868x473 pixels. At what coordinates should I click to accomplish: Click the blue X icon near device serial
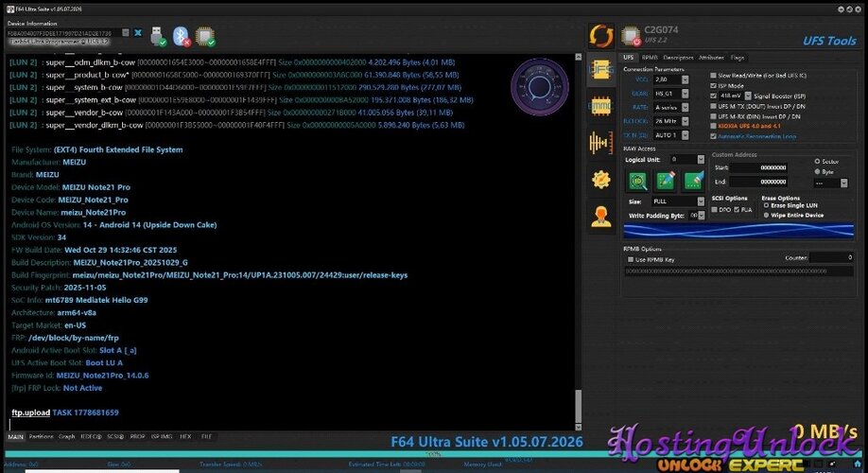point(138,33)
